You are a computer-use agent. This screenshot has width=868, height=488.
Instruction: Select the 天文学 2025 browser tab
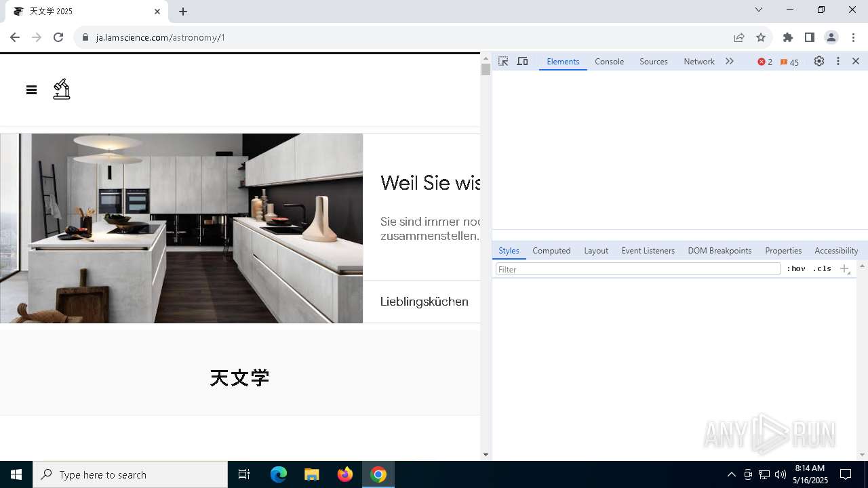point(85,12)
